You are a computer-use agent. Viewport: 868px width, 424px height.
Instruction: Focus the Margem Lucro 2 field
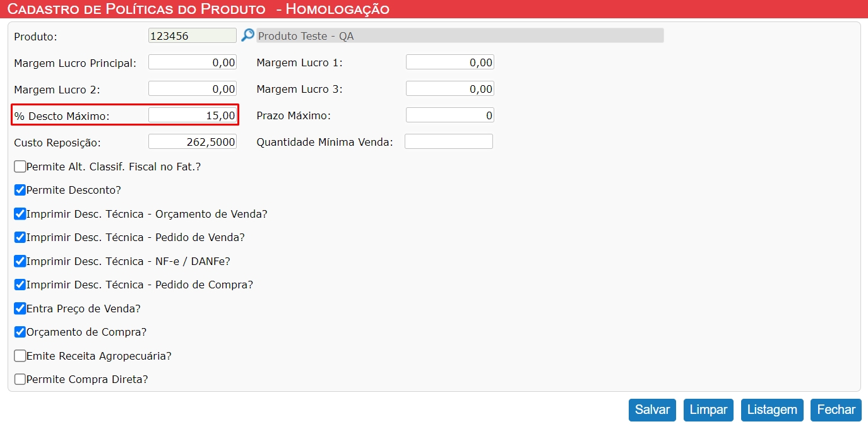(193, 89)
